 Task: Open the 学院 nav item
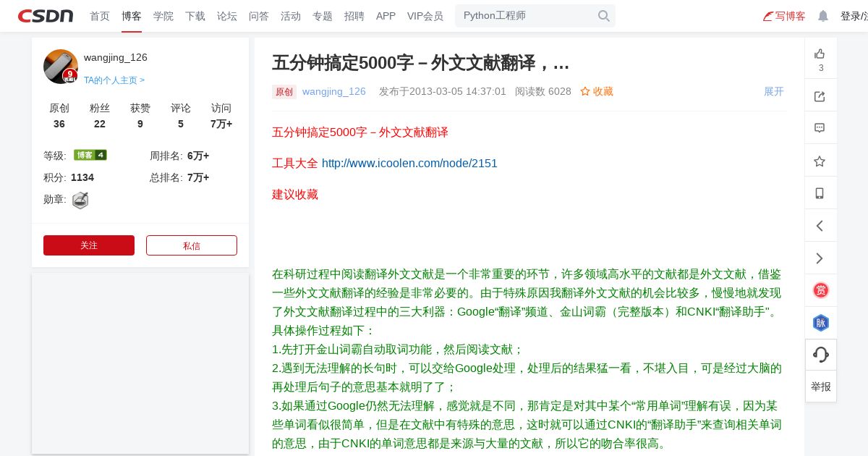(x=163, y=16)
